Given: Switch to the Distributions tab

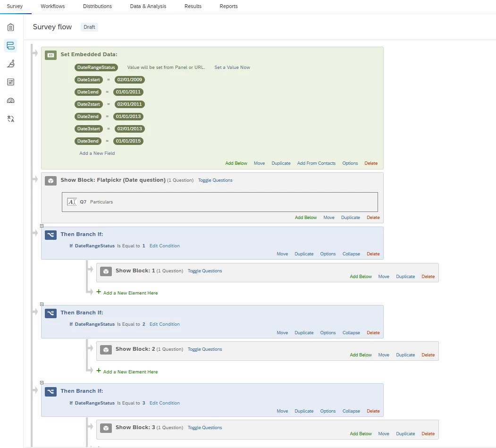Looking at the screenshot, I should pos(97,6).
